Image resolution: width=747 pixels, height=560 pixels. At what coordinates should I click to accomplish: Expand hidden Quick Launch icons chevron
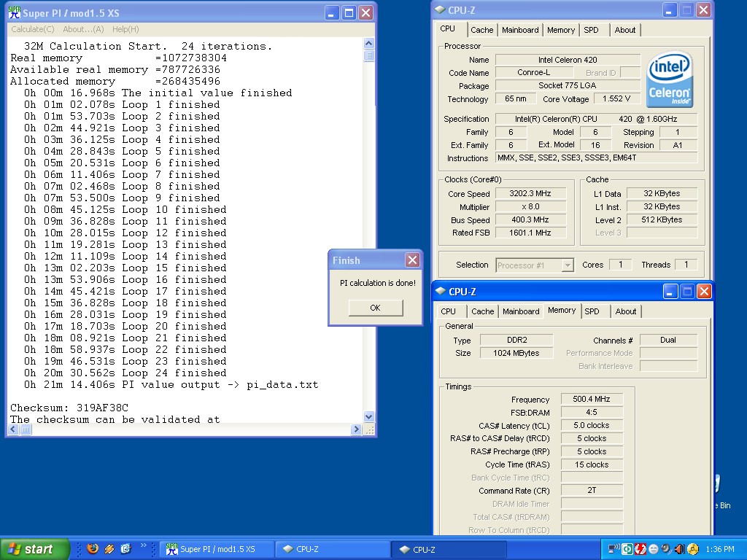[x=143, y=545]
